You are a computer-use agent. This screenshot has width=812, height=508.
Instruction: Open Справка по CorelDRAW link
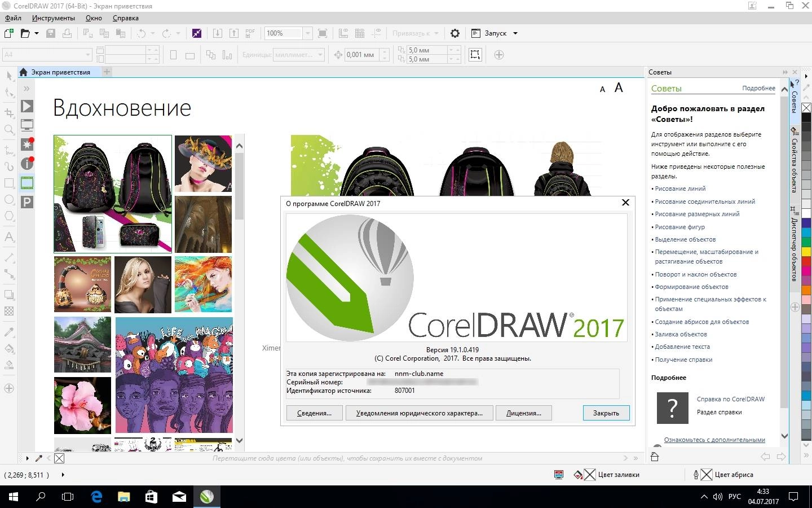[730, 399]
